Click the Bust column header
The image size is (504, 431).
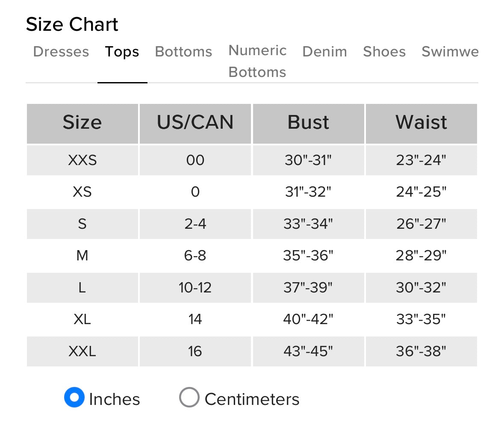308,124
